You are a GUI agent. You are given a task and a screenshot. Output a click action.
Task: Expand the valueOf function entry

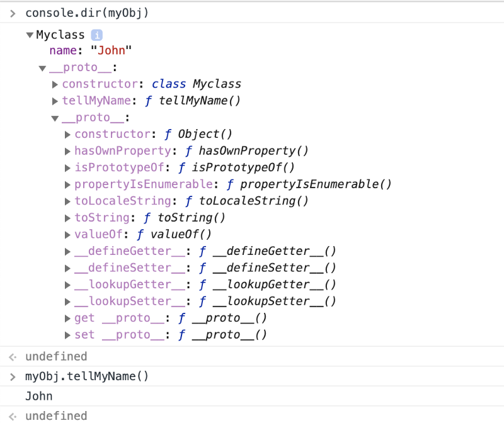tap(68, 235)
